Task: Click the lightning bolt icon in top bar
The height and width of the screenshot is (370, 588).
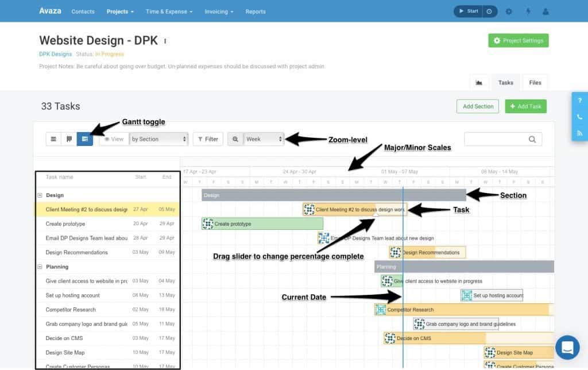Action: point(528,11)
